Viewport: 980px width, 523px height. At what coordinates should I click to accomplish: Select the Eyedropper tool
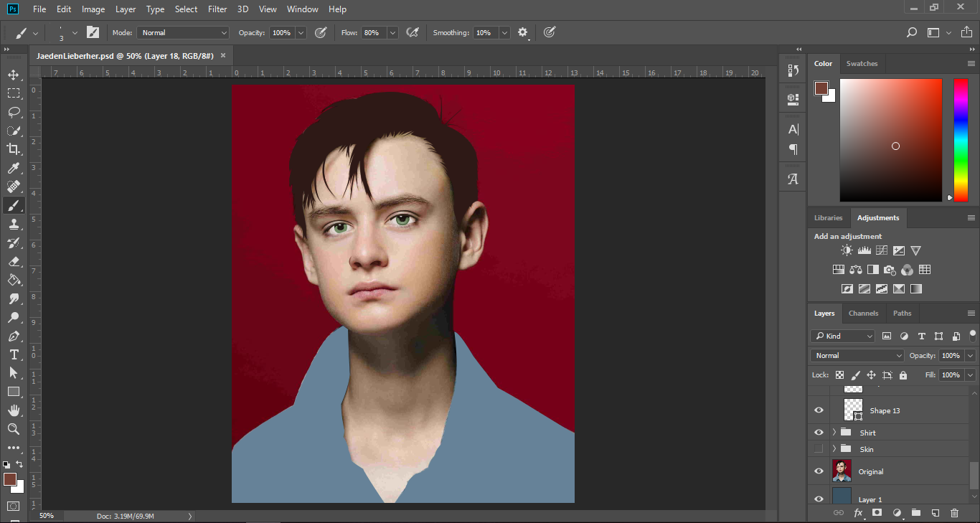(14, 168)
